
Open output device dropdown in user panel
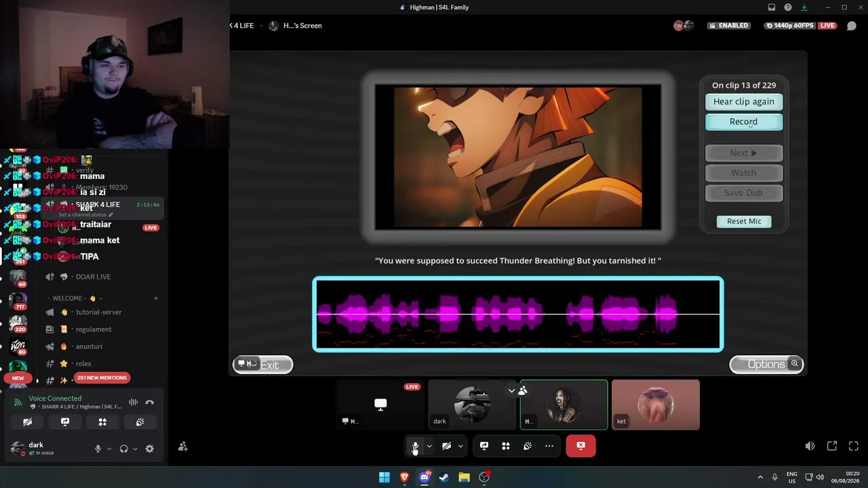pos(134,449)
